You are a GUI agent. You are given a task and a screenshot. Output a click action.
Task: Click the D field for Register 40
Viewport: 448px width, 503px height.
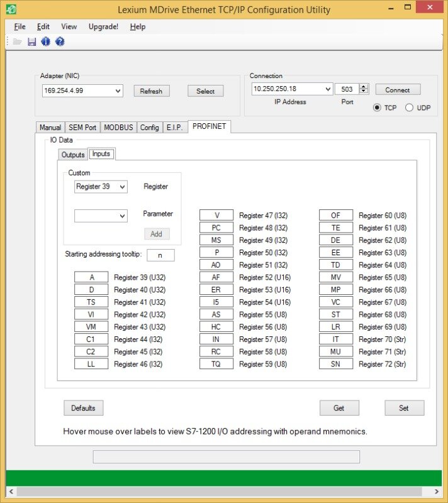coord(91,290)
